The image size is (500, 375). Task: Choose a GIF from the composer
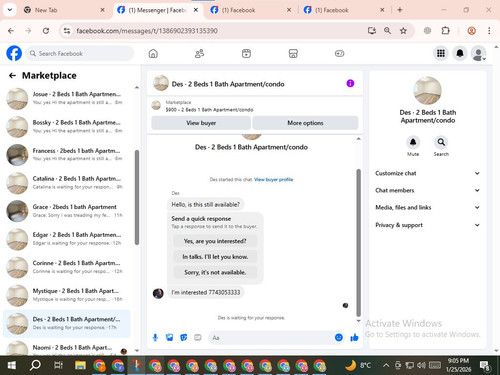198,338
